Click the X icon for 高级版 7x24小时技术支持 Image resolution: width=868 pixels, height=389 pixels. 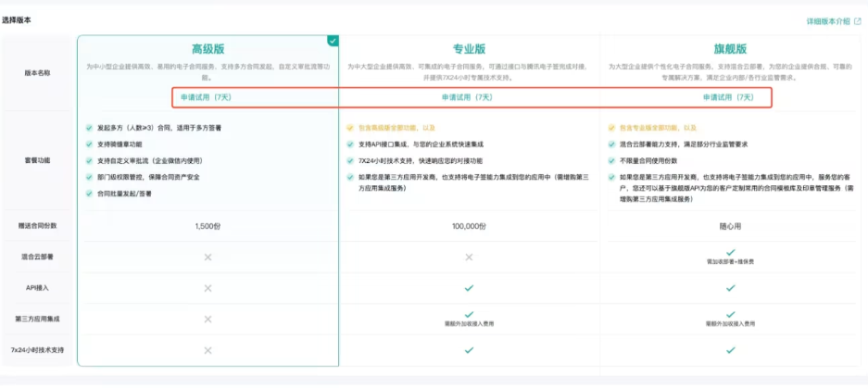tap(208, 350)
